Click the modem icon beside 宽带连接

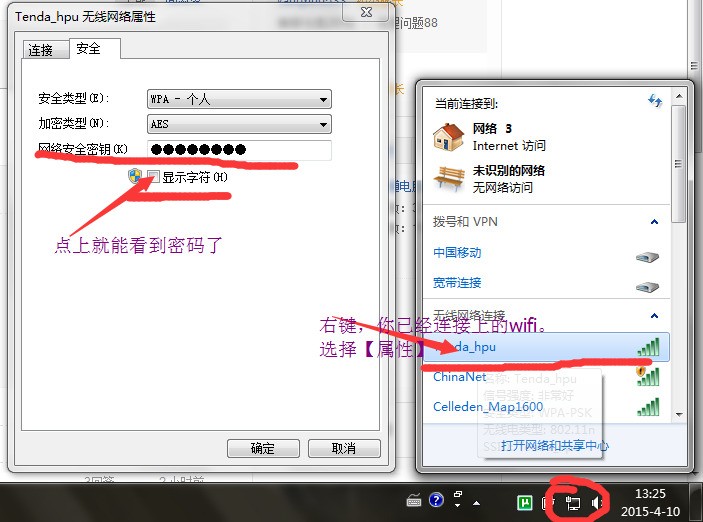pyautogui.click(x=647, y=287)
